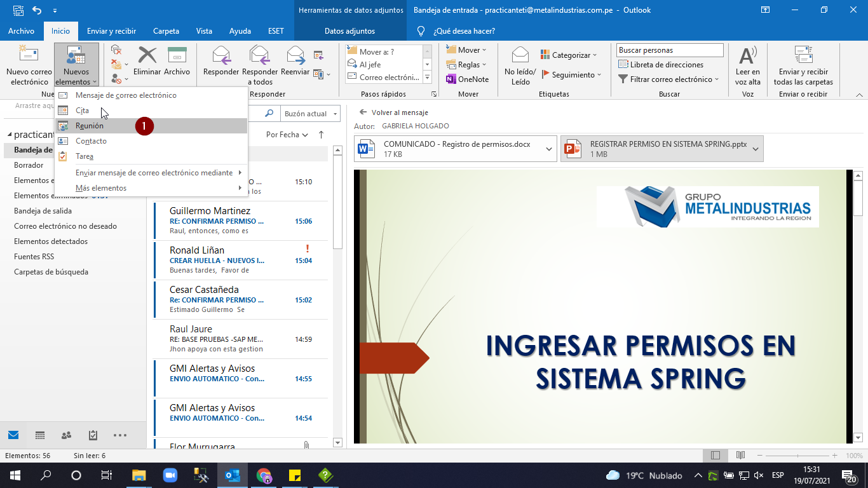The width and height of the screenshot is (868, 488).
Task: Click Enviar y recibir todas las carpetas
Action: 803,65
